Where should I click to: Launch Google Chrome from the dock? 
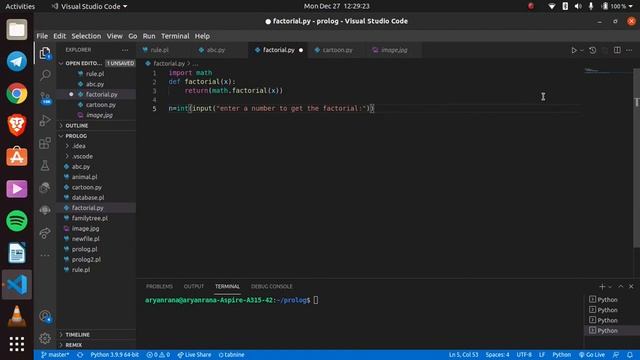click(x=17, y=93)
